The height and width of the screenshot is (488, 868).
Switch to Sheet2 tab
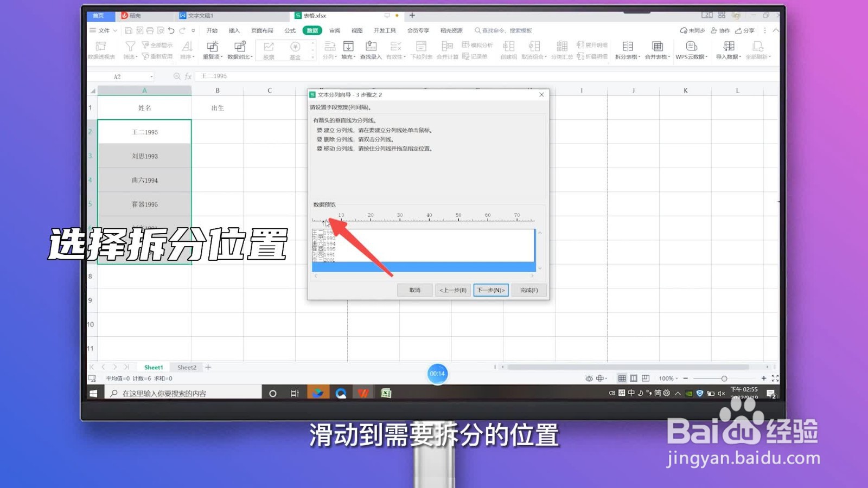pyautogui.click(x=187, y=367)
